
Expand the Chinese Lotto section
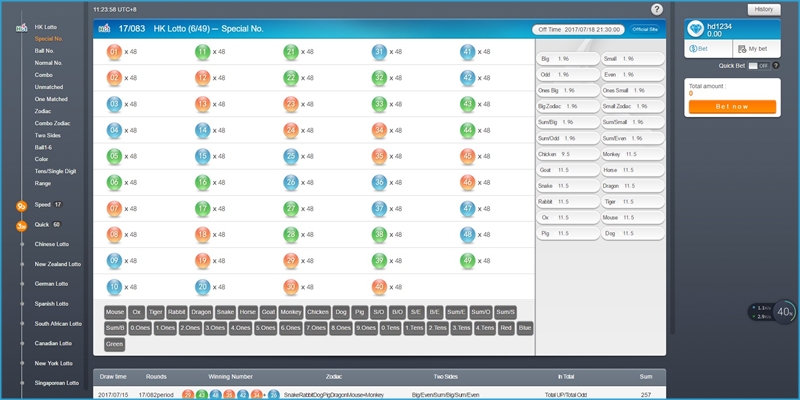point(51,244)
